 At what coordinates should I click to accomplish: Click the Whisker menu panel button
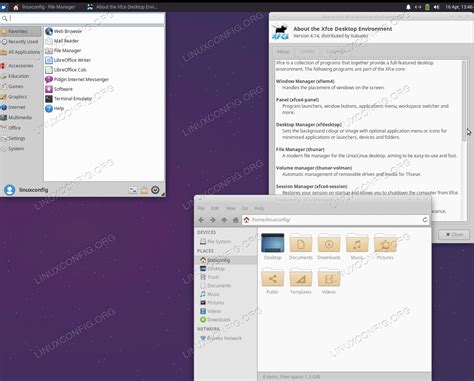pyautogui.click(x=4, y=7)
